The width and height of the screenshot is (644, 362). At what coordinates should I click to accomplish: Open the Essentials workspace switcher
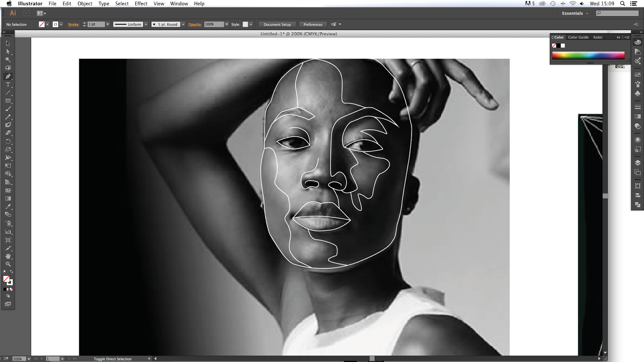coord(575,13)
